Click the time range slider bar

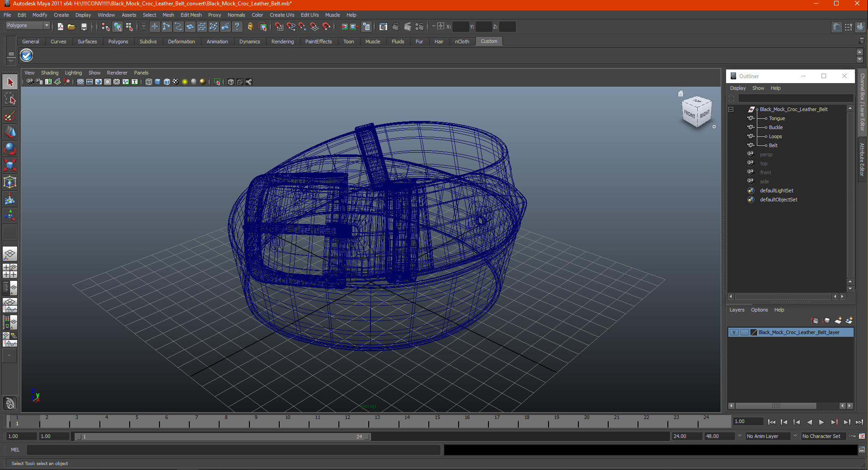(222, 437)
